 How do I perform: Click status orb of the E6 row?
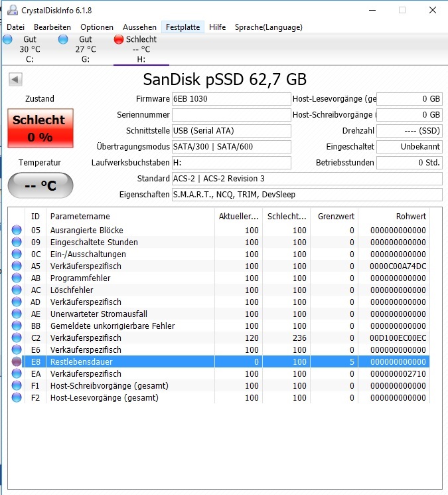pyautogui.click(x=17, y=349)
